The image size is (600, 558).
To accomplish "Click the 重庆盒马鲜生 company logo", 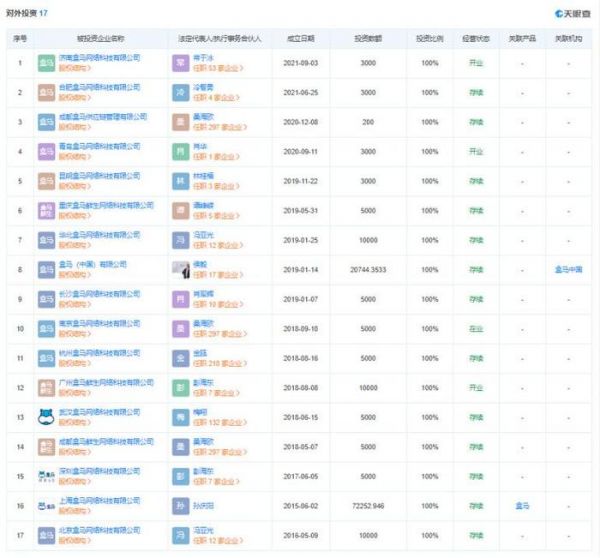I will point(46,210).
